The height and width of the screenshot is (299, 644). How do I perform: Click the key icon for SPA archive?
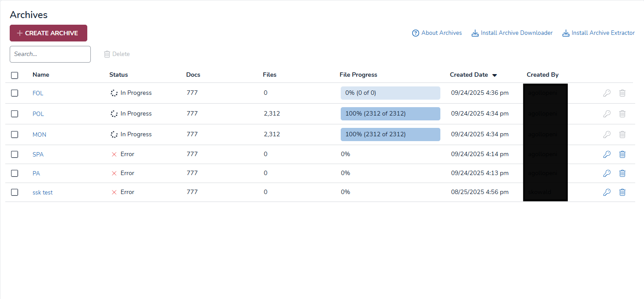tap(607, 154)
